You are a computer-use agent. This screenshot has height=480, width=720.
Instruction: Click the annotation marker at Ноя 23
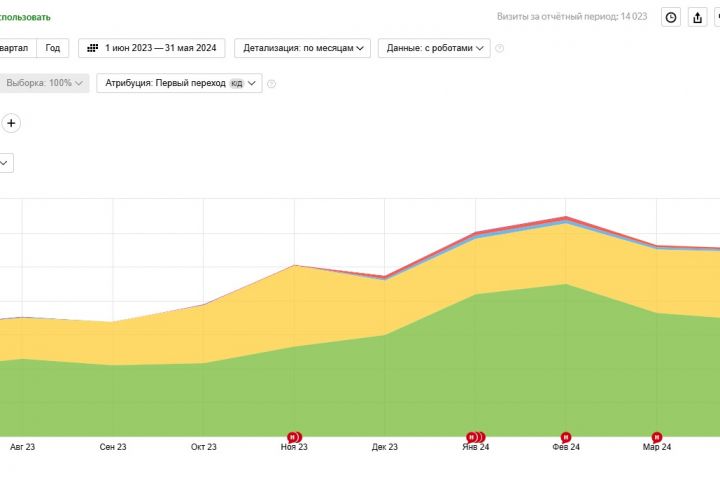(x=294, y=437)
